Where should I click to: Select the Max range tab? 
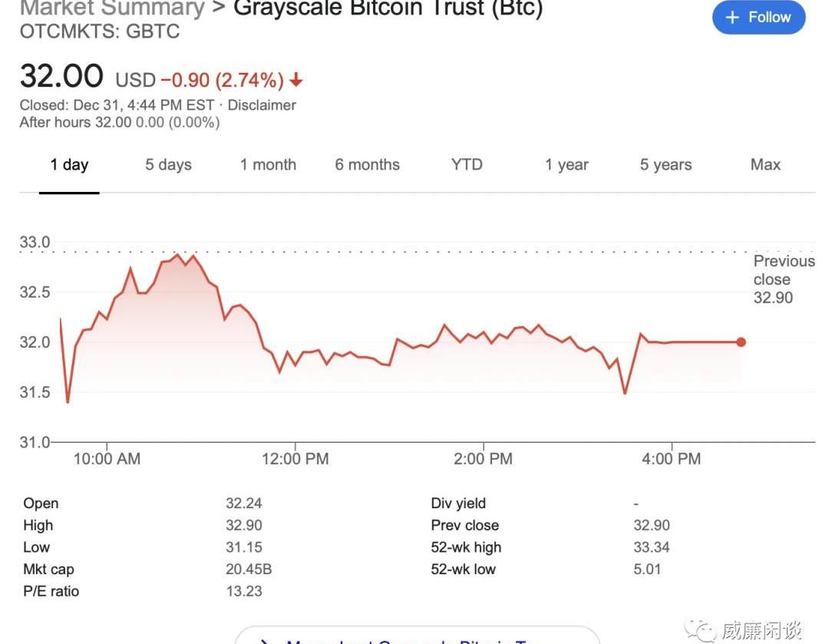[765, 165]
